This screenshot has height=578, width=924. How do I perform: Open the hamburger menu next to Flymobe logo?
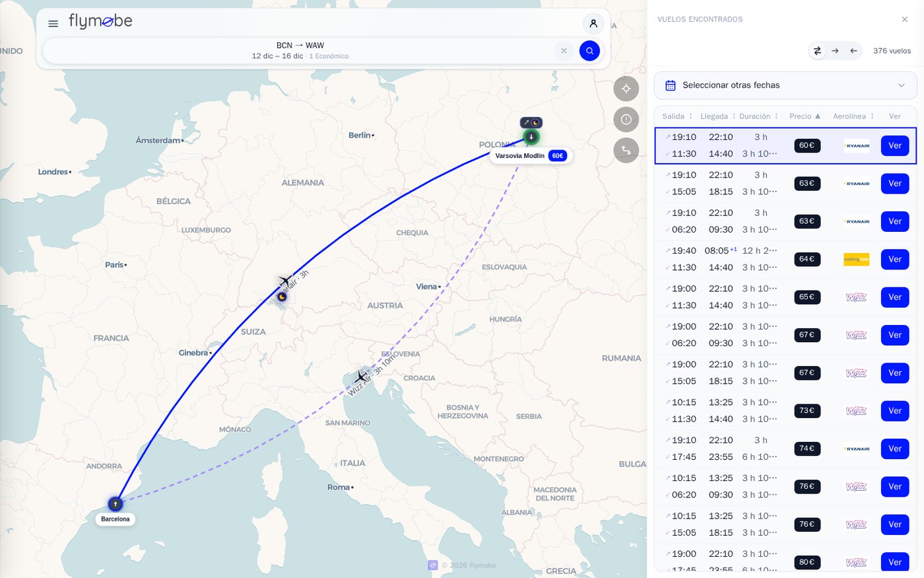(53, 24)
